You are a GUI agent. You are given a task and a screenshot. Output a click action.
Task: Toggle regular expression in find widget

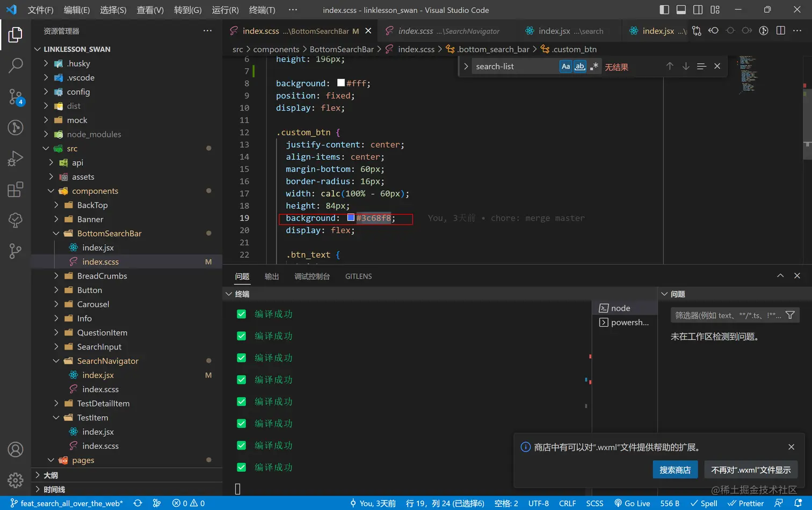pos(594,67)
